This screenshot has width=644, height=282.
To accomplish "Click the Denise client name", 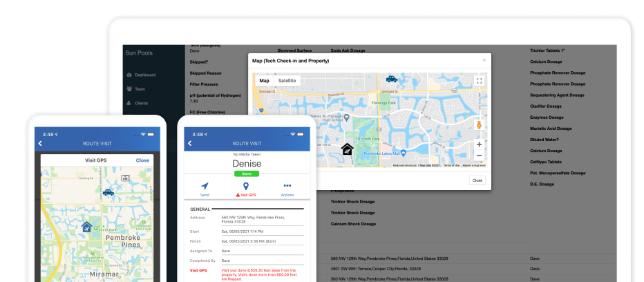I will click(247, 164).
